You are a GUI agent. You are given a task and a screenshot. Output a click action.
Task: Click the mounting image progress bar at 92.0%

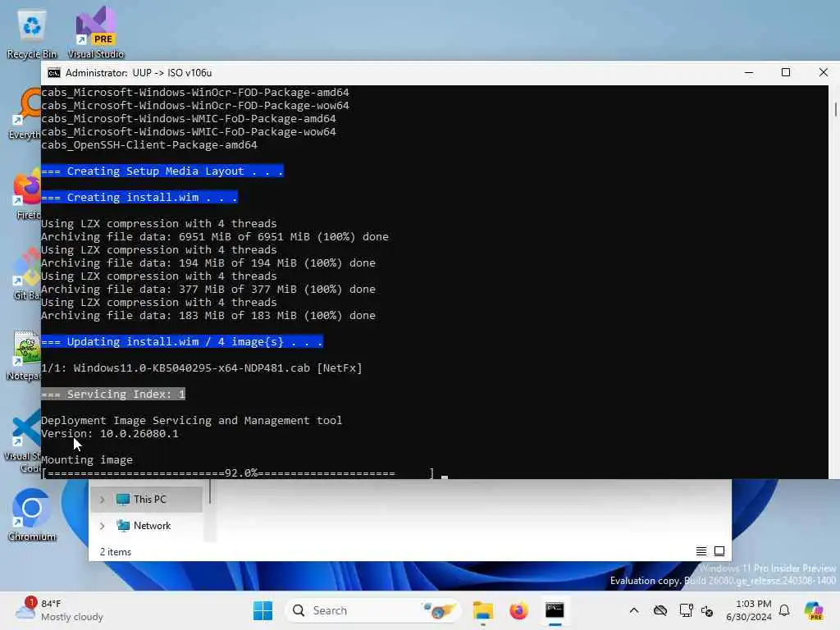pos(237,473)
